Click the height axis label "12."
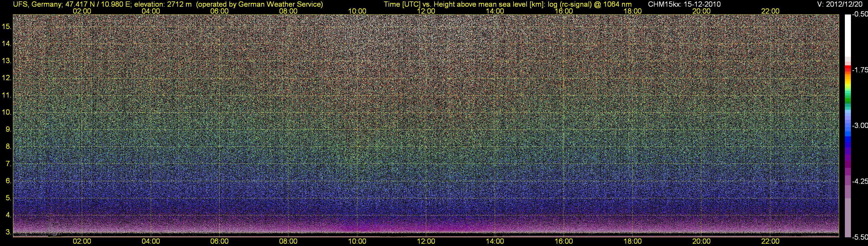 point(7,78)
